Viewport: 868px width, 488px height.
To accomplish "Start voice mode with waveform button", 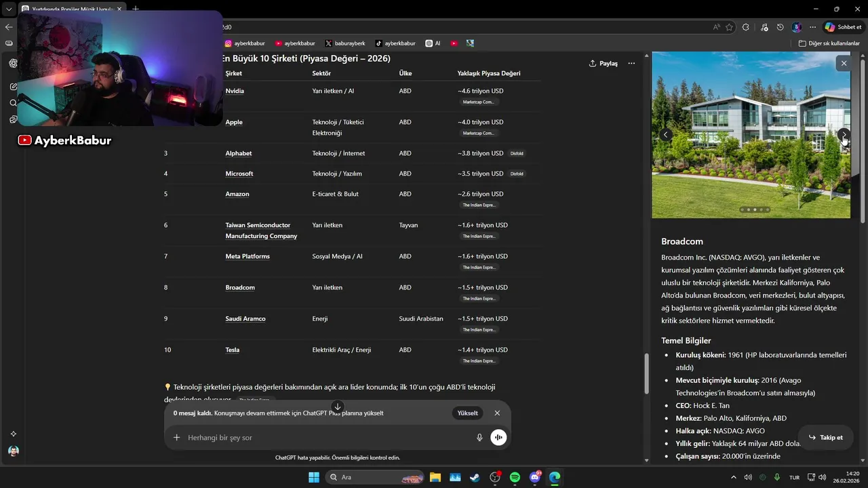I will click(498, 438).
